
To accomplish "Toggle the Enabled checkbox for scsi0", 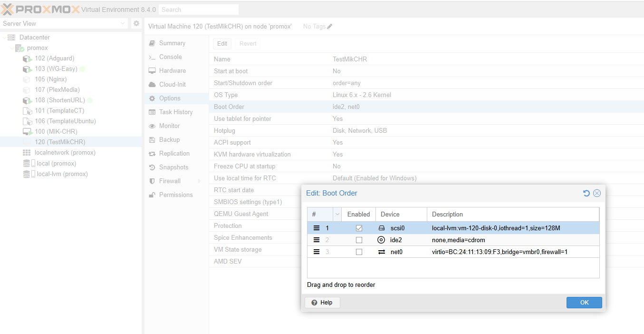I will tap(359, 228).
